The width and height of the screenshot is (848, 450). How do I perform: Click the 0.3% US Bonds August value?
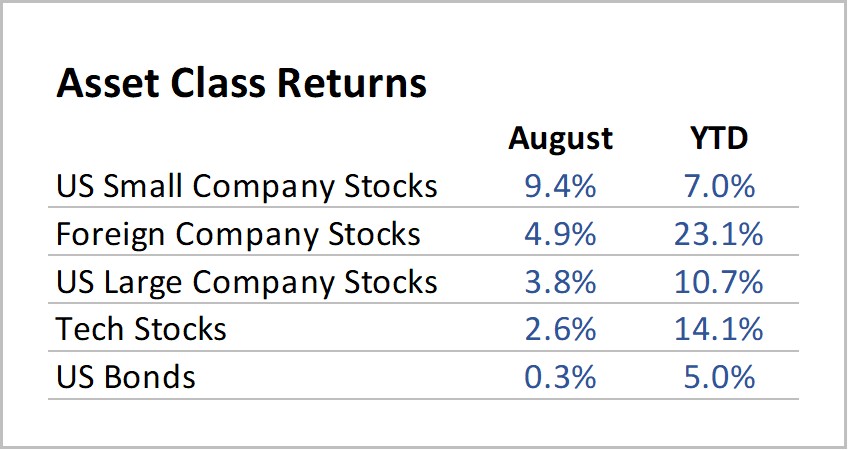[560, 377]
